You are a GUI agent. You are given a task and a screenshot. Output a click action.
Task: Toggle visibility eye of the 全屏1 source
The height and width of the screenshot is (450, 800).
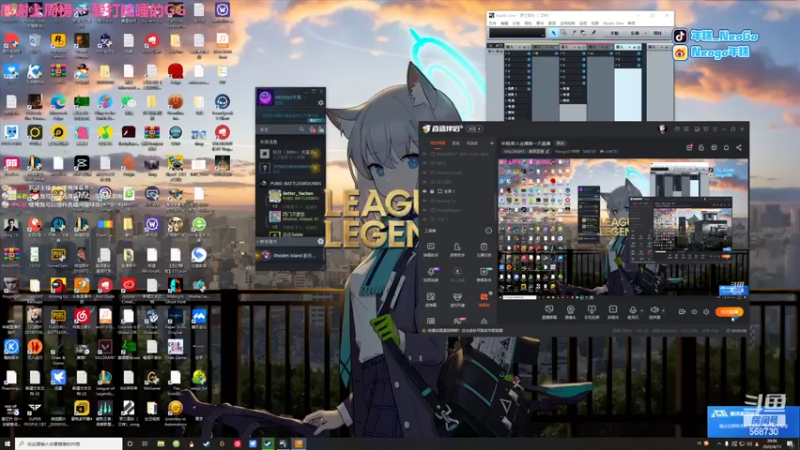pos(425,191)
